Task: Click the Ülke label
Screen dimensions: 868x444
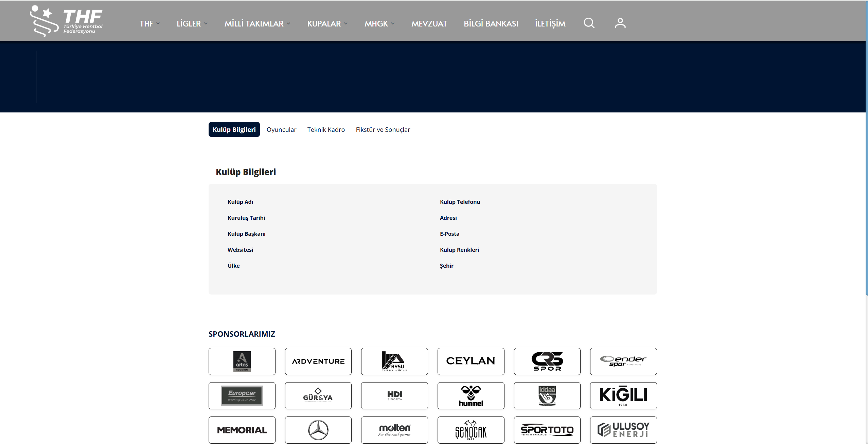Action: tap(233, 266)
